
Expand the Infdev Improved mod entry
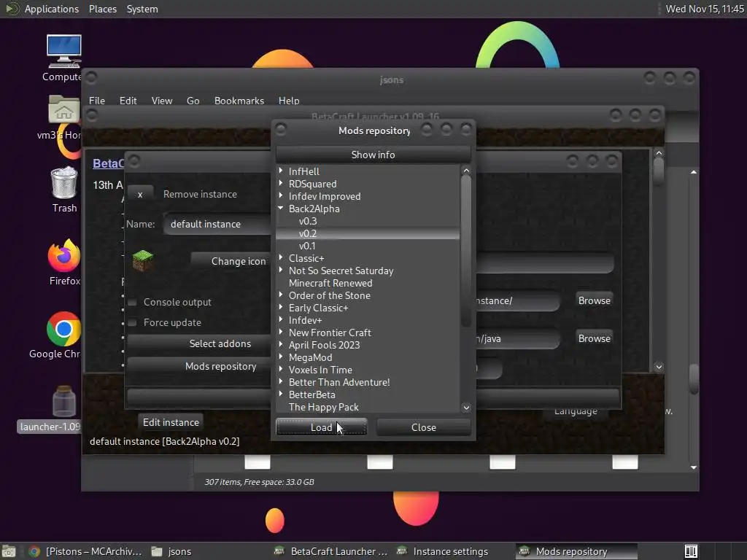[281, 195]
